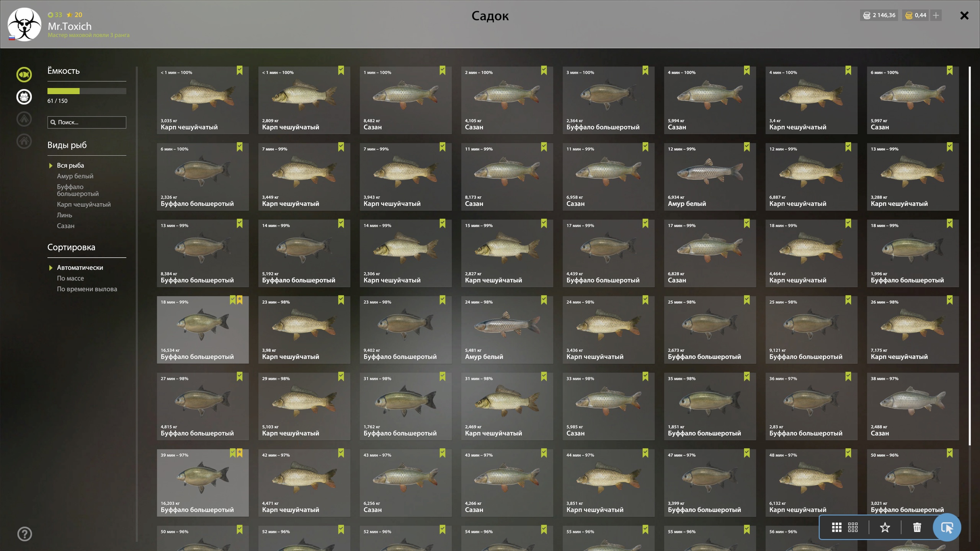
Task: Filter list by Линь
Action: tap(64, 215)
